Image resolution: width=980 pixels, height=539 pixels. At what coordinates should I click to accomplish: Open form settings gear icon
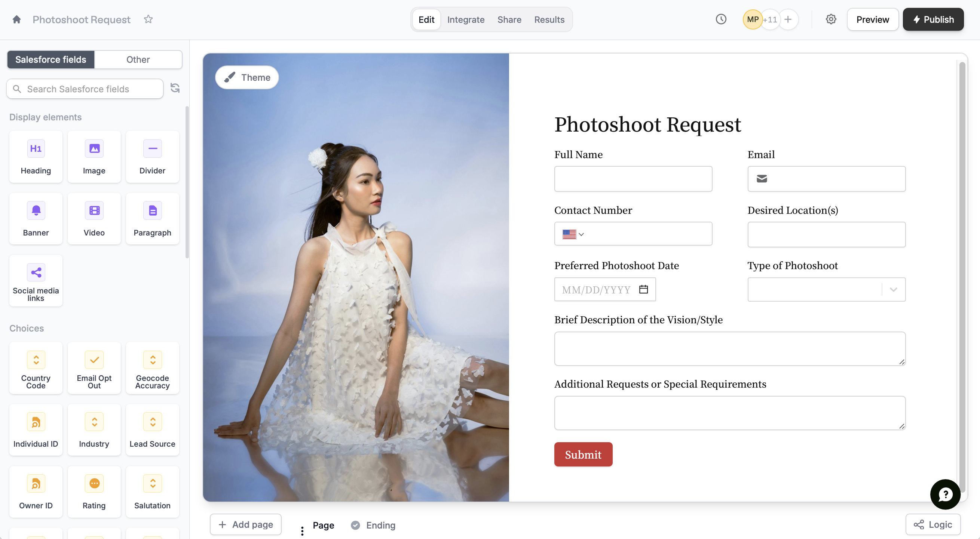[x=830, y=19]
